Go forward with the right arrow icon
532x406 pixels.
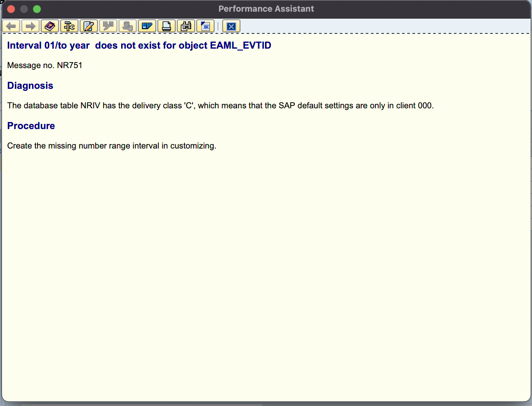tap(30, 26)
